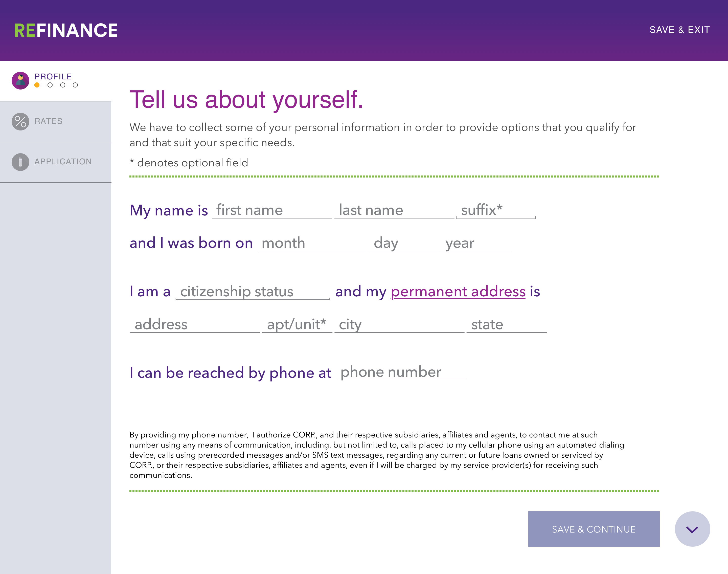This screenshot has height=574, width=728.
Task: Click the Profile avatar icon
Action: pyautogui.click(x=20, y=81)
